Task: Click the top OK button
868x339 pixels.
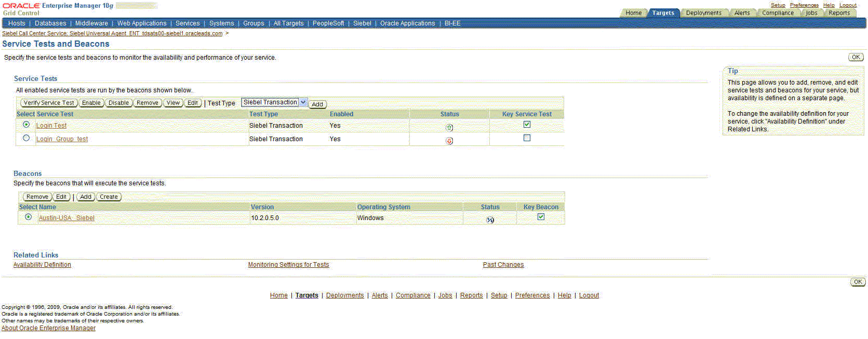Action: point(856,57)
